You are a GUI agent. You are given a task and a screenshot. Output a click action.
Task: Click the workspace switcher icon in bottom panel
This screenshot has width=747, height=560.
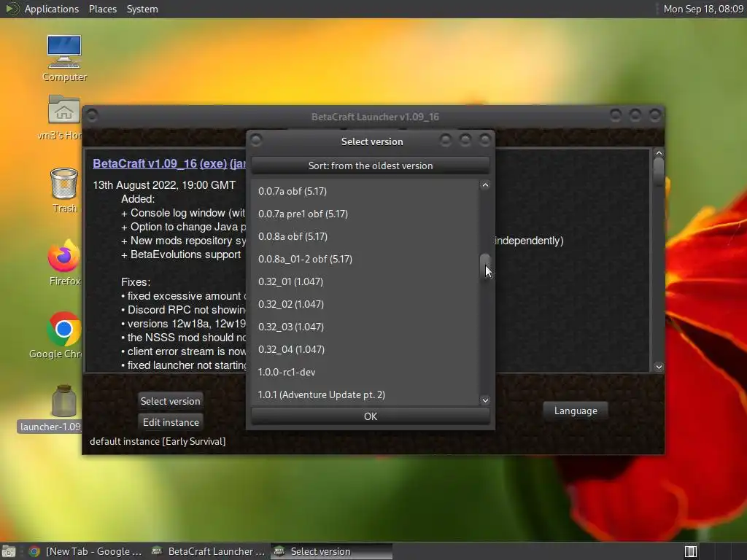(x=691, y=551)
